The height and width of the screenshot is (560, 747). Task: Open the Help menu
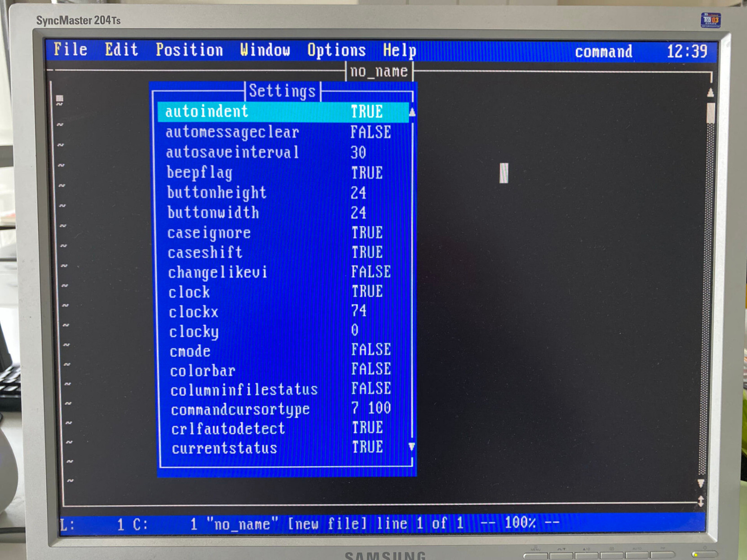click(399, 51)
